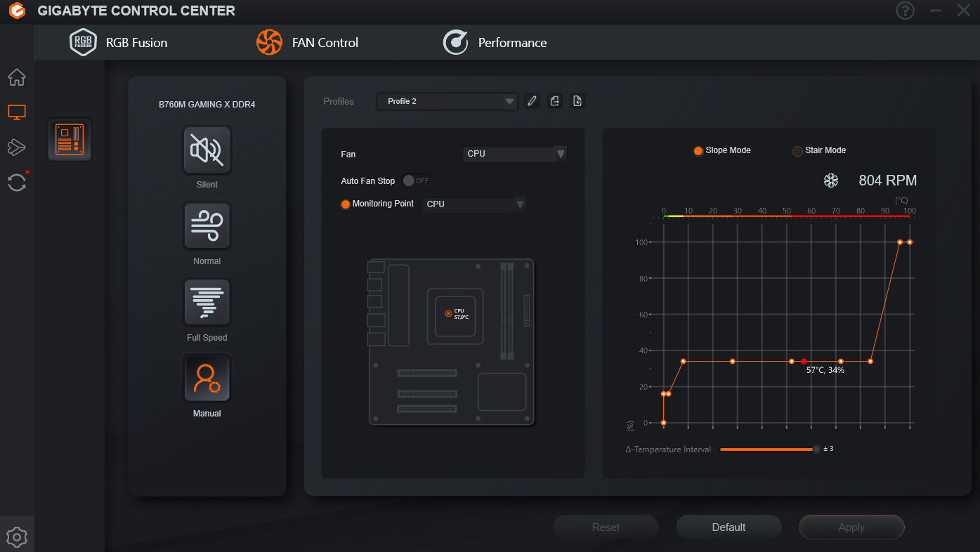The height and width of the screenshot is (552, 980).
Task: Go to the Home sidebar icon
Action: click(17, 77)
